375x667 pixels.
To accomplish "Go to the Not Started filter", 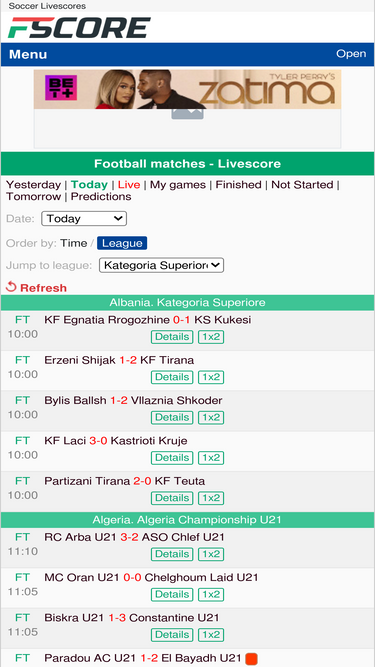I will pos(302,185).
